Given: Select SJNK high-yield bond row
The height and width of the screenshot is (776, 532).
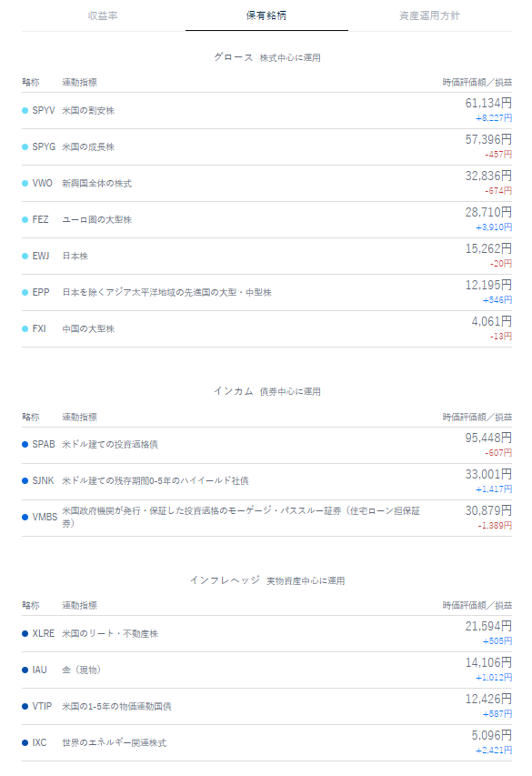Looking at the screenshot, I should tap(266, 481).
